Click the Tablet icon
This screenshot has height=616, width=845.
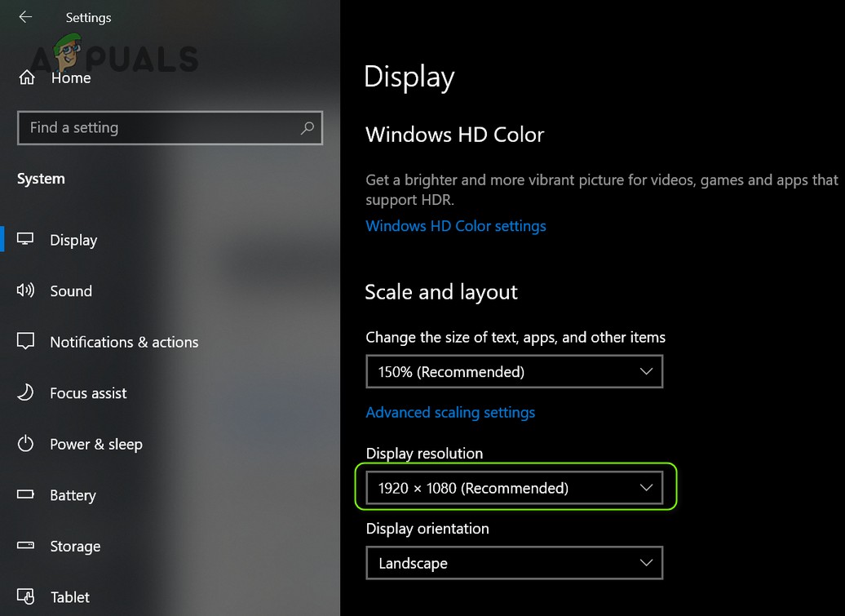(x=25, y=596)
